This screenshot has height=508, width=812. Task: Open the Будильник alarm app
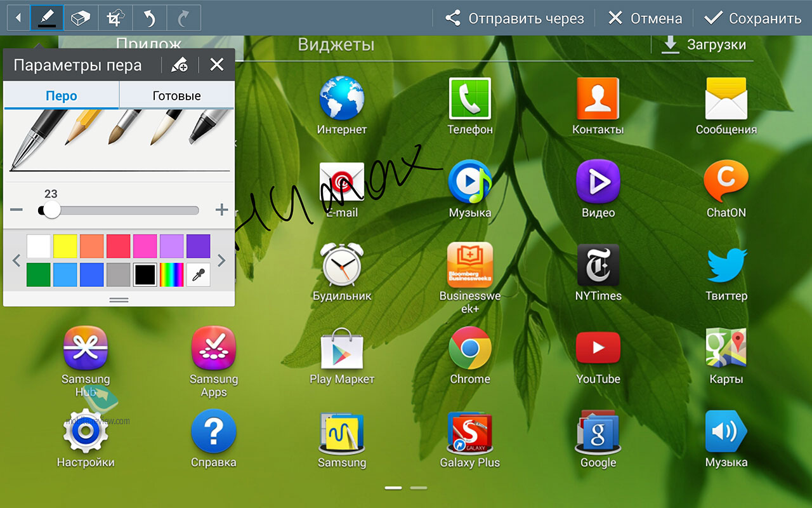click(342, 272)
